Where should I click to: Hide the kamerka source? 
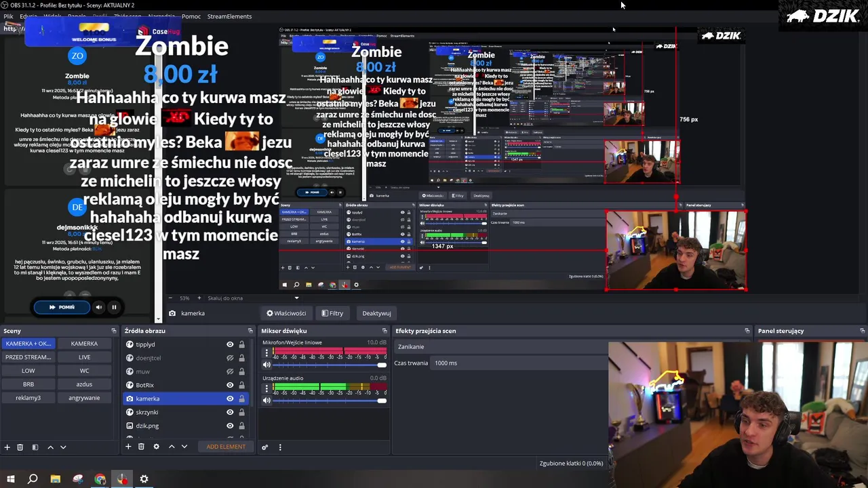tap(230, 399)
